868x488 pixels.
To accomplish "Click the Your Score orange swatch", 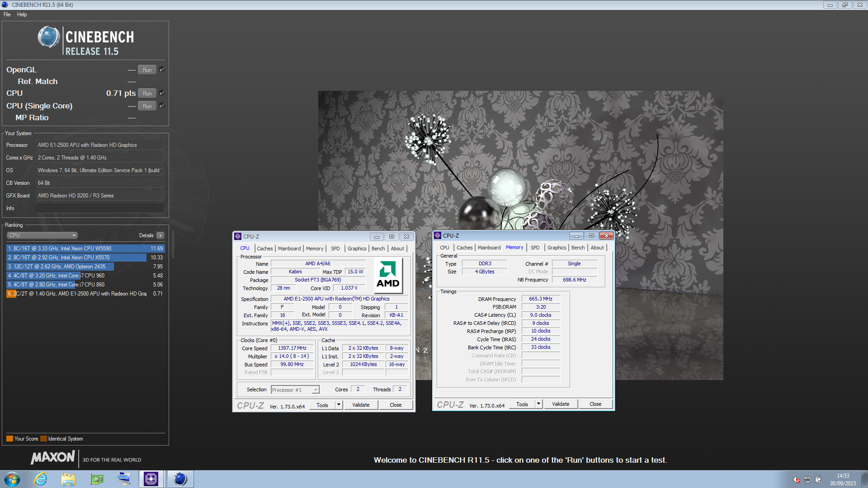I will (9, 439).
